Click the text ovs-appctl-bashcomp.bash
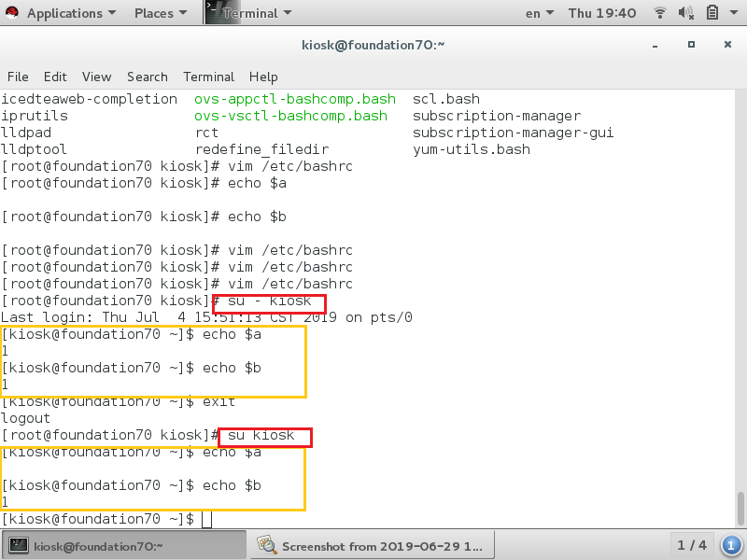 tap(295, 99)
